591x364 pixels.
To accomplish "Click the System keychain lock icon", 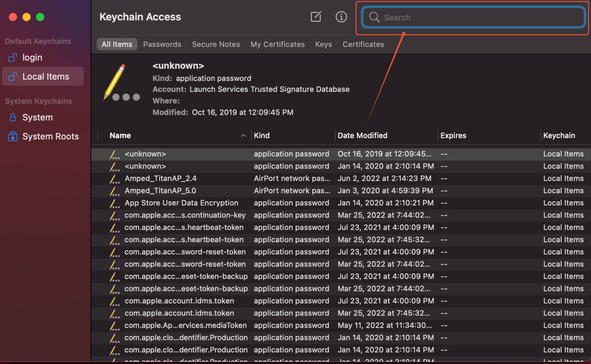I will point(13,117).
